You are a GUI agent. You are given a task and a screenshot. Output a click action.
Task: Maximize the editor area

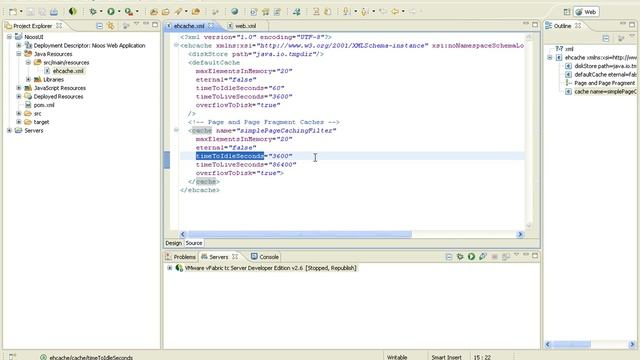point(535,24)
